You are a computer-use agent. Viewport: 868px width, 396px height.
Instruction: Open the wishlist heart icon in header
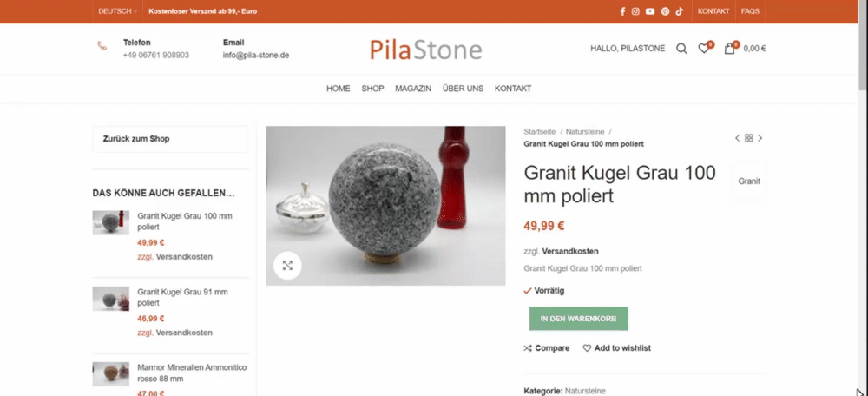(704, 49)
